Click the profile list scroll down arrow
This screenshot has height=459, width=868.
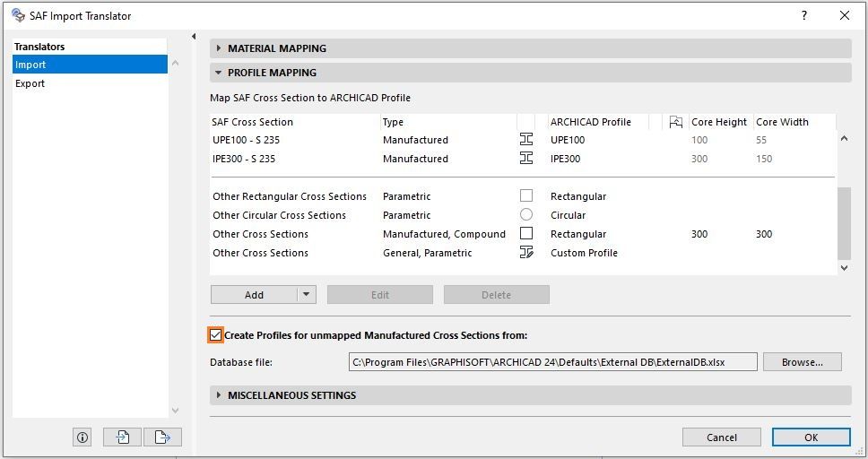pyautogui.click(x=844, y=267)
